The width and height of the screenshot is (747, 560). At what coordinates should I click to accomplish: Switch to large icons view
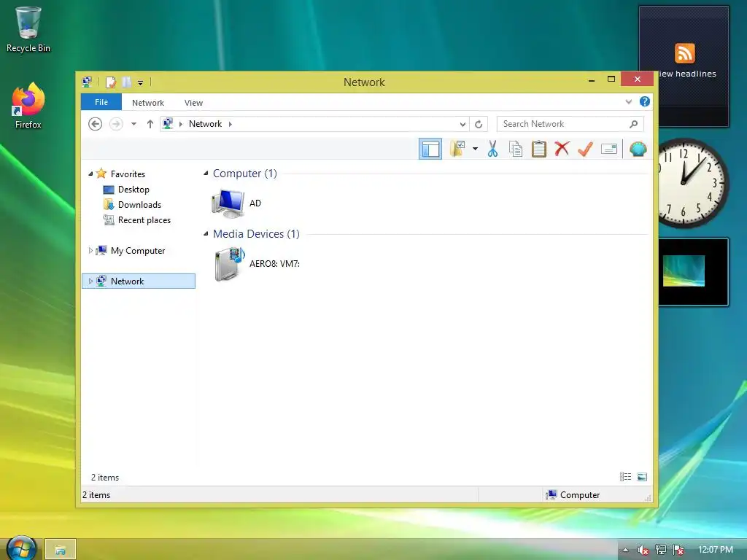click(642, 477)
